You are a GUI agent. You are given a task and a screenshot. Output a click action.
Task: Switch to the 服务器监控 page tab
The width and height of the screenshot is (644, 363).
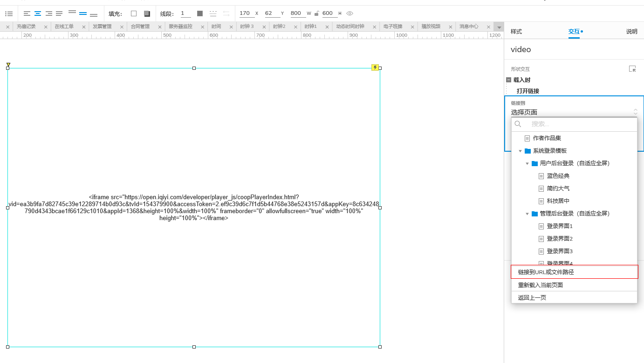180,27
